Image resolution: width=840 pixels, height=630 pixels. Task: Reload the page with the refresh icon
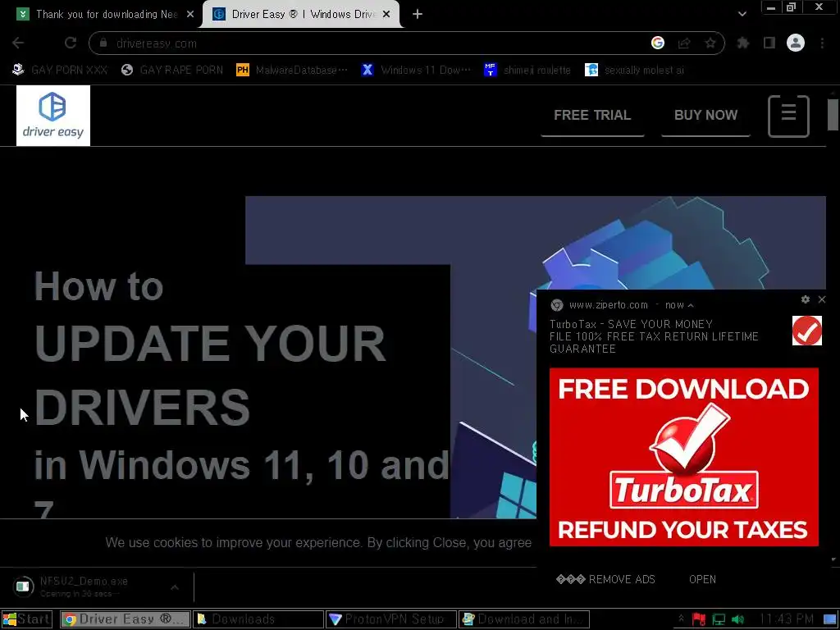[71, 43]
